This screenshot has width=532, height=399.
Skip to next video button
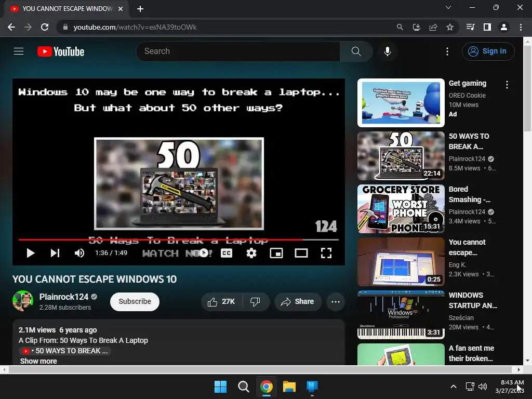pyautogui.click(x=55, y=253)
